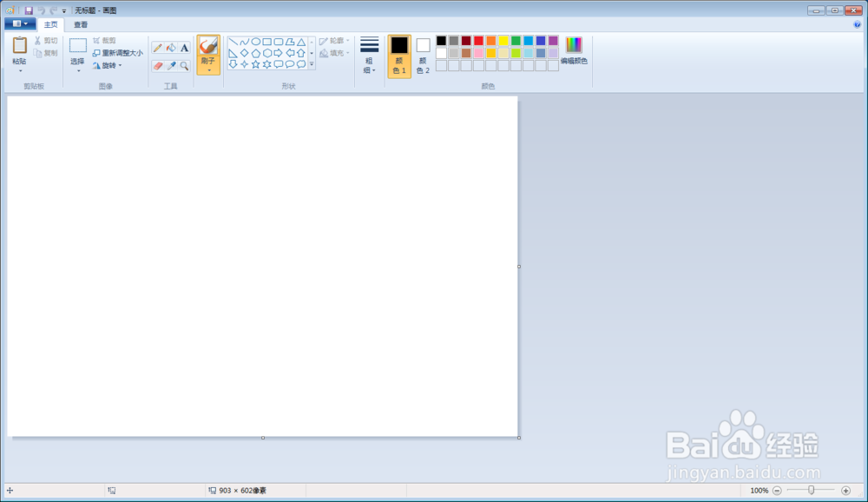Select the Eraser tool
The height and width of the screenshot is (502, 868).
(158, 66)
